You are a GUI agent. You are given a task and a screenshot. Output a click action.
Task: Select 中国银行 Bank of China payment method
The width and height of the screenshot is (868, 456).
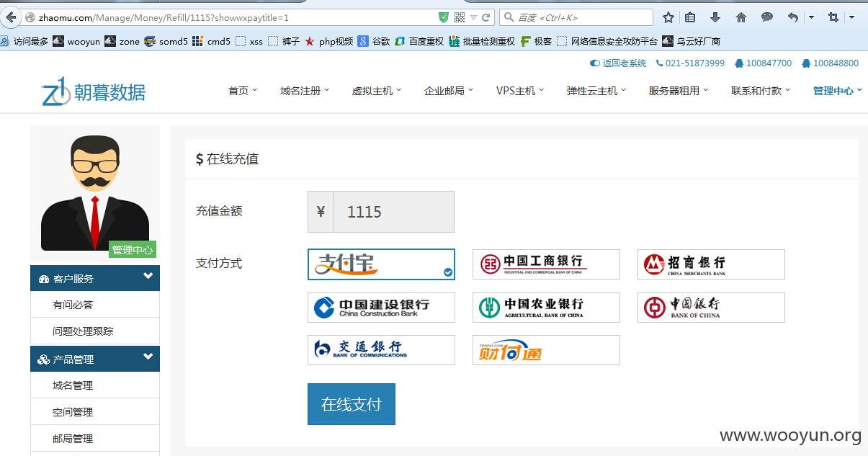pos(711,308)
